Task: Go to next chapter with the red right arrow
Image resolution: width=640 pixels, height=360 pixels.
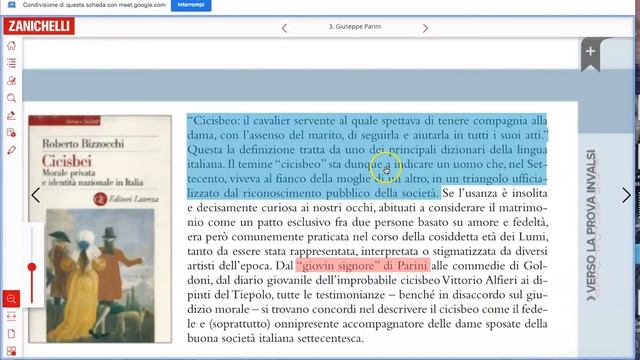Action: [x=425, y=28]
